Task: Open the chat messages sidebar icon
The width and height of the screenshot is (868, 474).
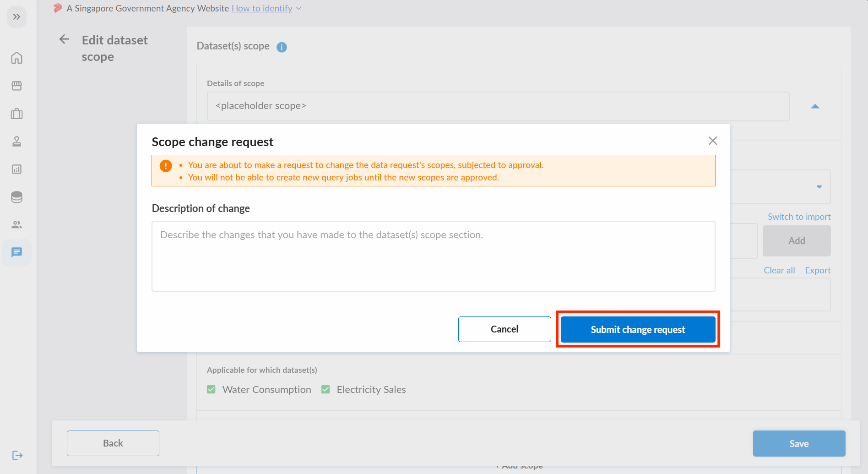Action: tap(16, 252)
